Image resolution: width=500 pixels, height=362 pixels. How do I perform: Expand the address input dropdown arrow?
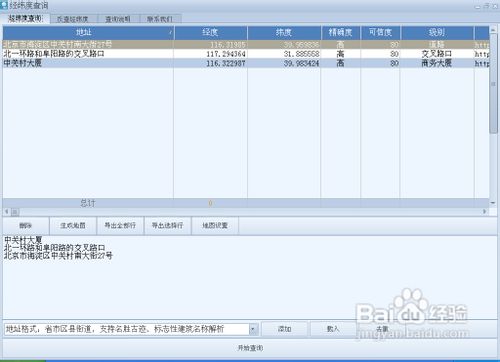tap(253, 329)
